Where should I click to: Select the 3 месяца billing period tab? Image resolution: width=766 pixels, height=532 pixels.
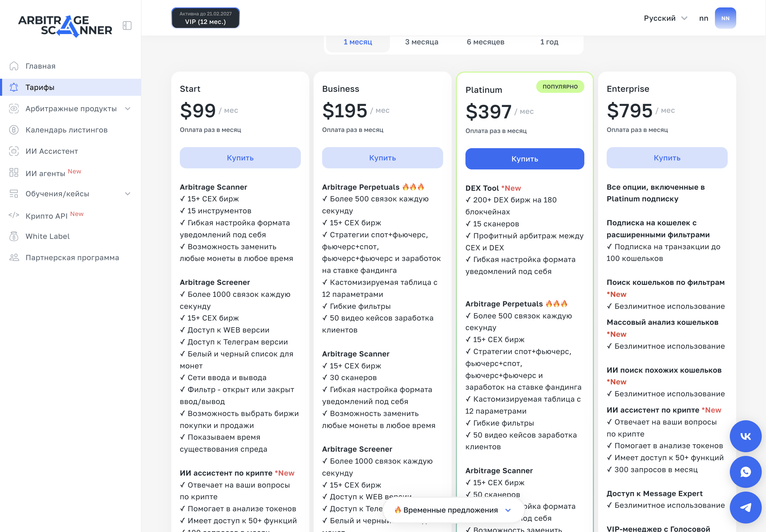coord(421,42)
